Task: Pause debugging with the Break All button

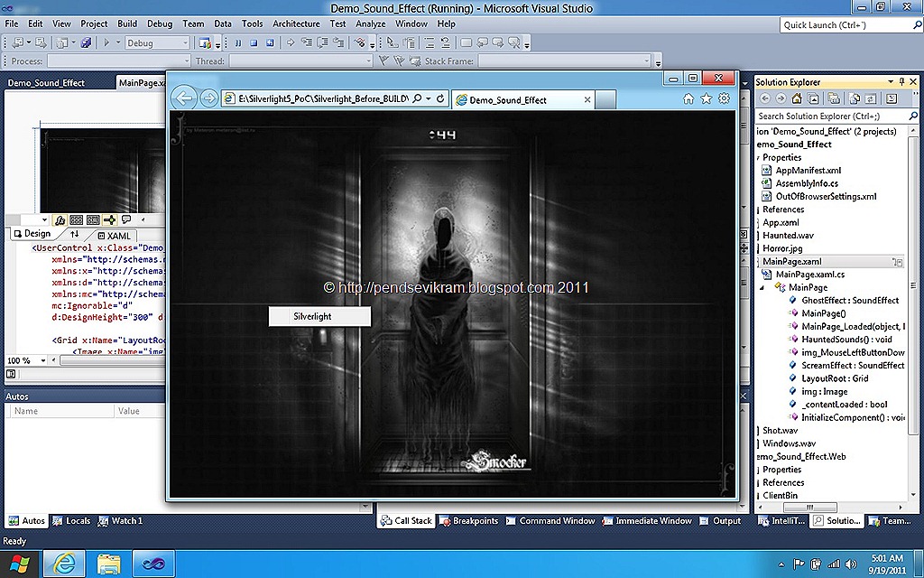Action: 238,42
